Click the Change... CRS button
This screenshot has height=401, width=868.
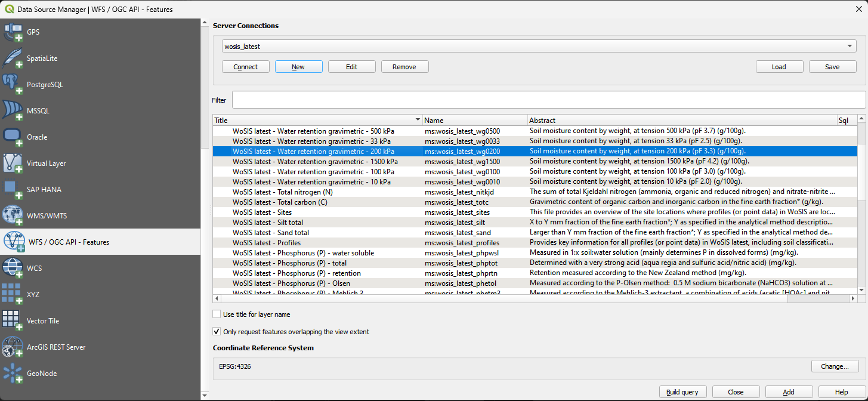[x=834, y=366]
